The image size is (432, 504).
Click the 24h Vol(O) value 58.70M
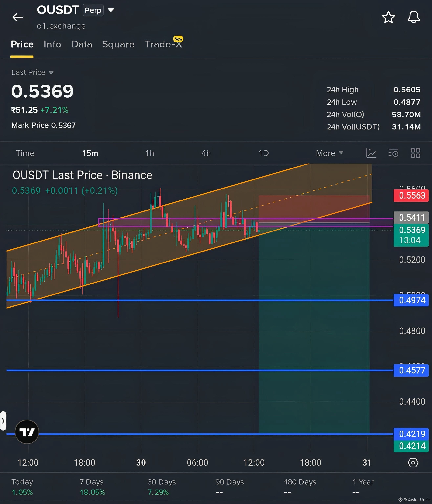tap(406, 114)
